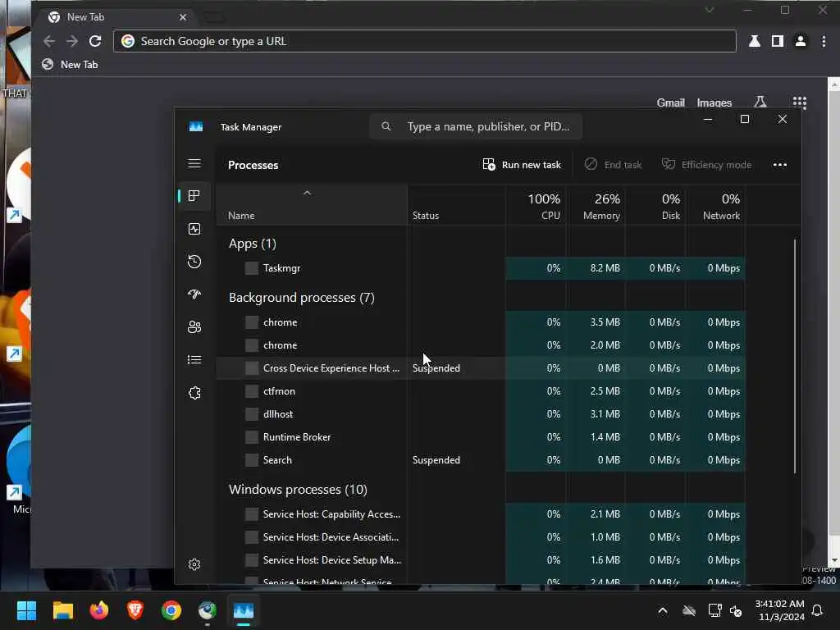
Task: Open New Tab bookmark in bookmarks bar
Action: pyautogui.click(x=71, y=64)
